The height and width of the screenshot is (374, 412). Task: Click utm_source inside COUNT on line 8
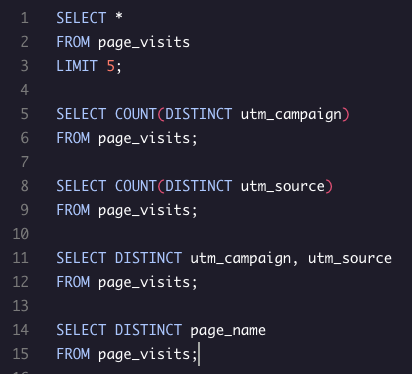coord(283,186)
